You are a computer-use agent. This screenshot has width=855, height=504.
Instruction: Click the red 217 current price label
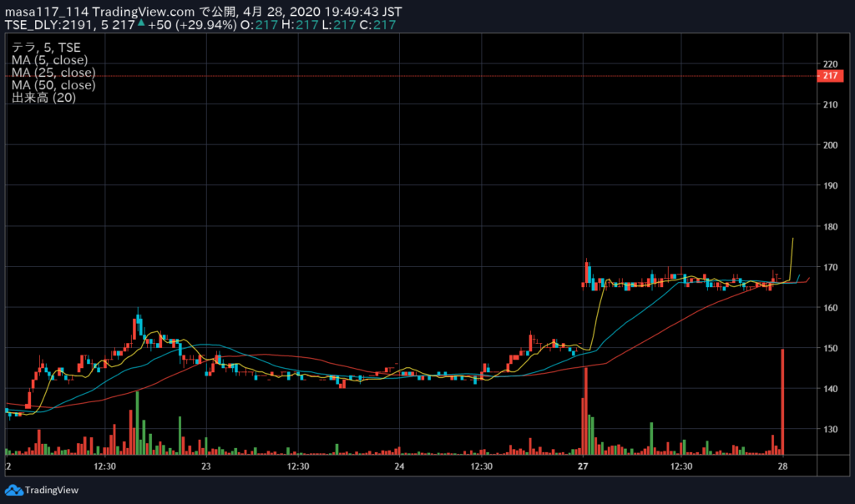coord(831,76)
